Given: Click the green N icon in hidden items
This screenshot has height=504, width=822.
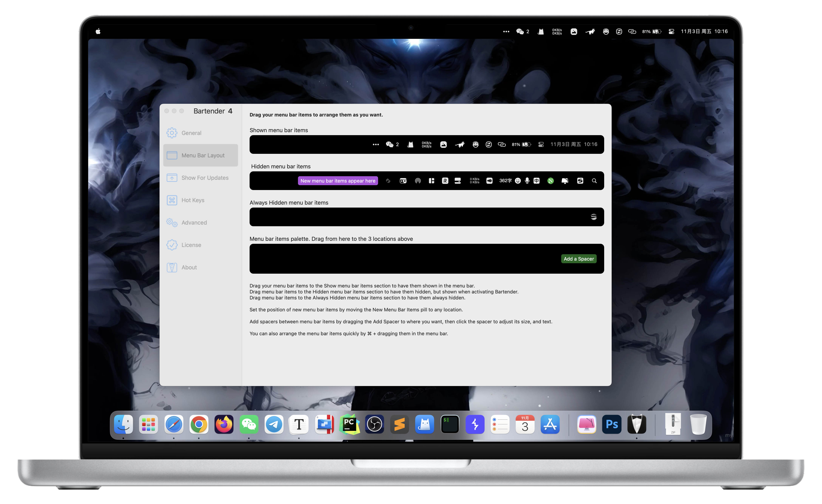Looking at the screenshot, I should 550,181.
